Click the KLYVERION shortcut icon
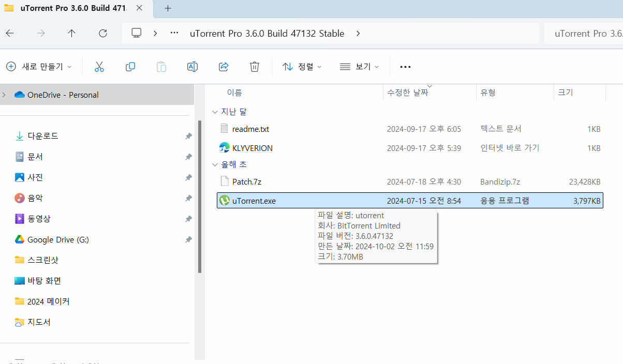The width and height of the screenshot is (623, 364). (224, 148)
